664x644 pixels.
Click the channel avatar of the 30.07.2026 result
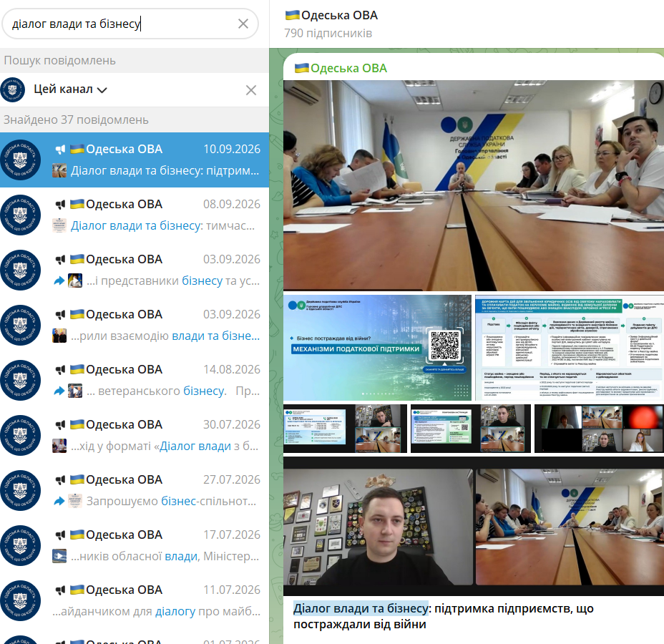pos(20,435)
